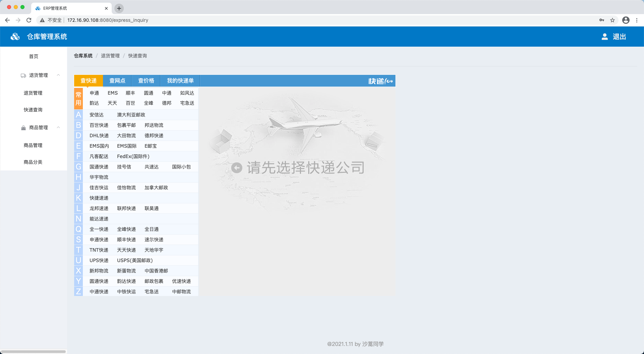This screenshot has width=644, height=354.
Task: Open a new browser tab
Action: tap(119, 8)
